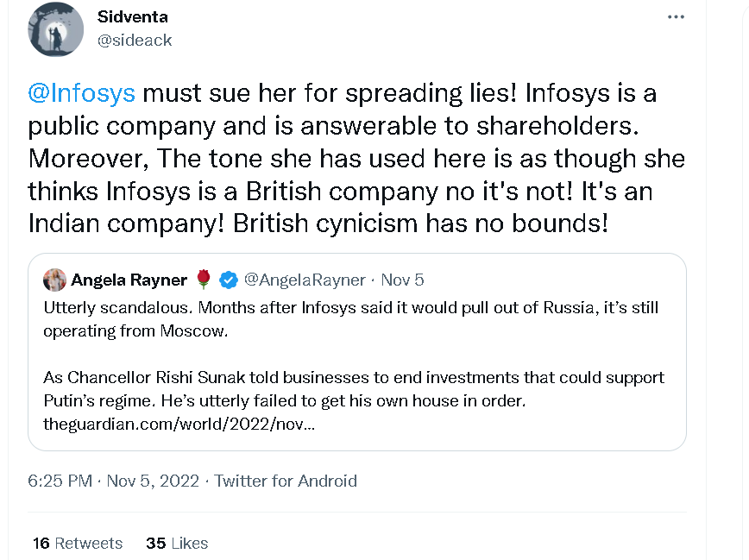749x560 pixels.
Task: Click the Angela Rayner name in quote
Action: coord(129,280)
